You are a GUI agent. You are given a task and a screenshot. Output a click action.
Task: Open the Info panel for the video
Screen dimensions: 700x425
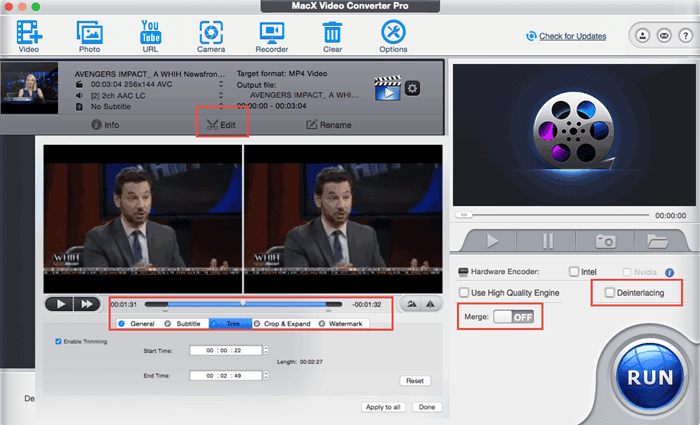pos(105,125)
